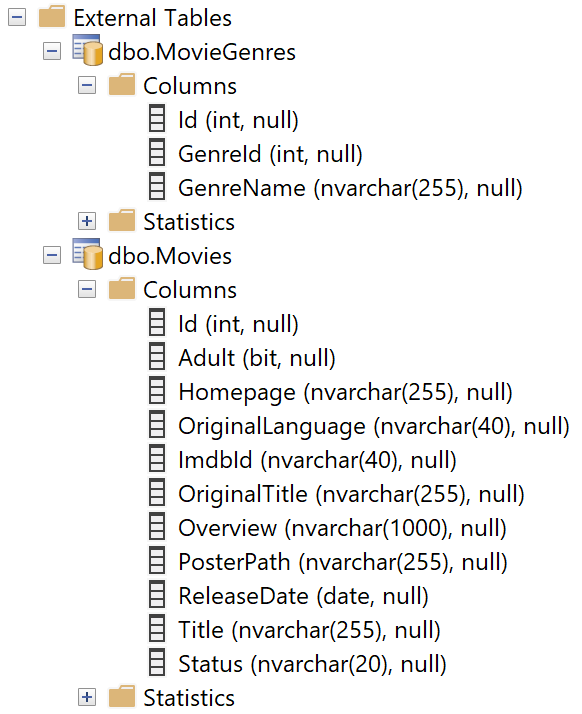
Task: Click column icon beside Title (nvarchar(255), null)
Action: (157, 629)
